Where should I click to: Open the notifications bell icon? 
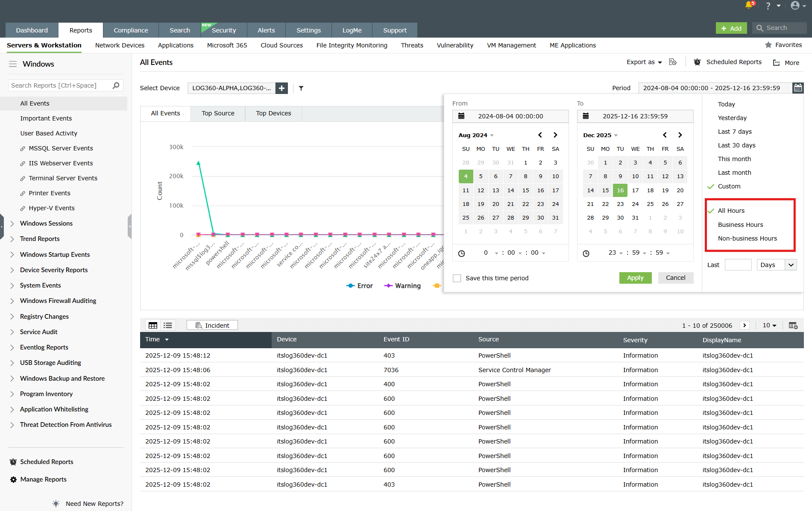pos(748,6)
